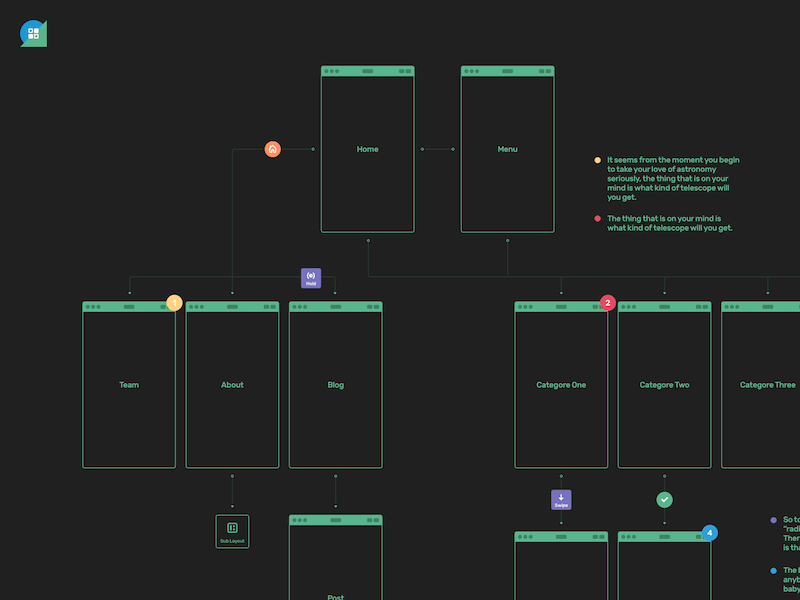800x600 pixels.
Task: Click the red dot beside the telescope note
Action: click(597, 218)
